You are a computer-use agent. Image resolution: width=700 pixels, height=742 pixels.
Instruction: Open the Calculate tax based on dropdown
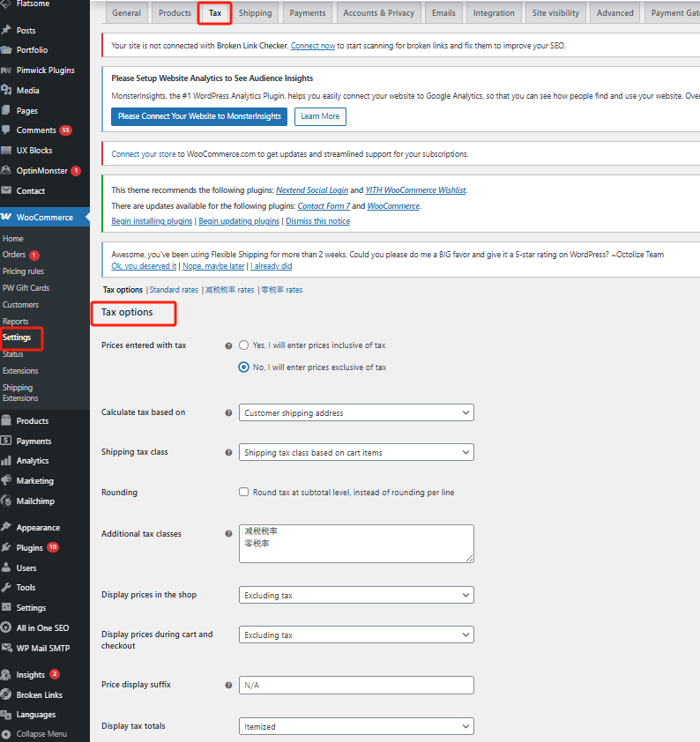tap(356, 412)
